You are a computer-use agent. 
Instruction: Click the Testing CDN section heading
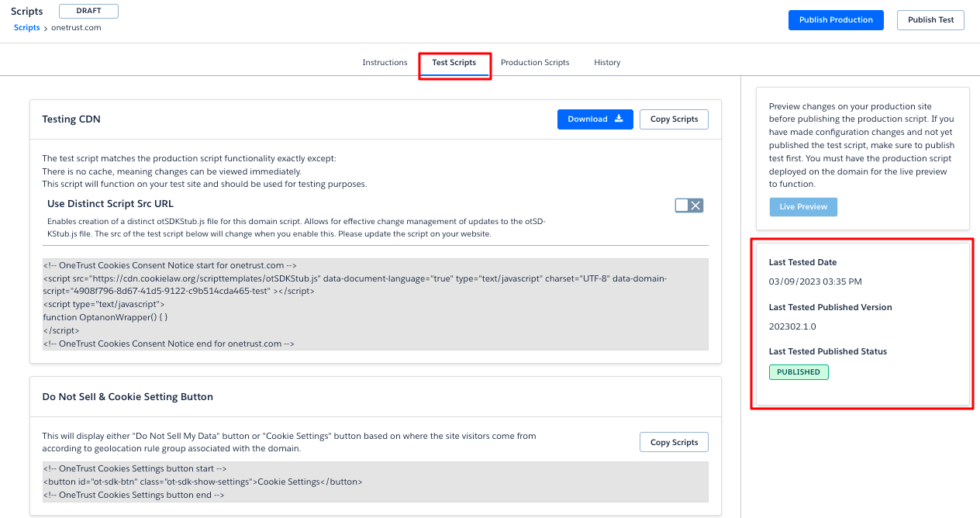coord(71,119)
